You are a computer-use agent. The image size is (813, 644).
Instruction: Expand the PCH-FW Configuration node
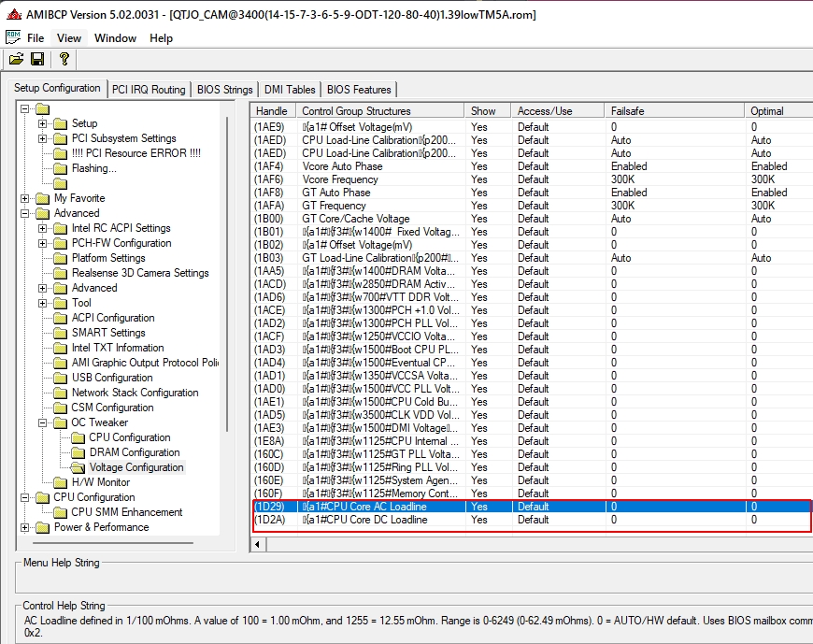point(42,243)
